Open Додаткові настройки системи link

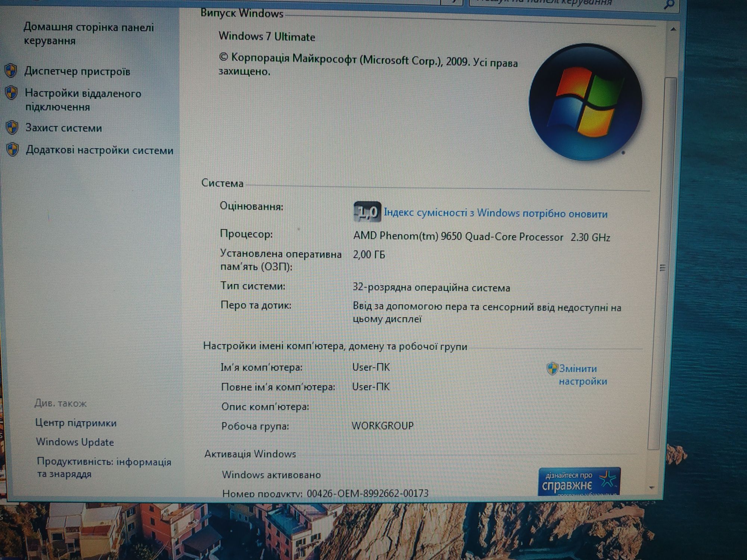pyautogui.click(x=99, y=150)
